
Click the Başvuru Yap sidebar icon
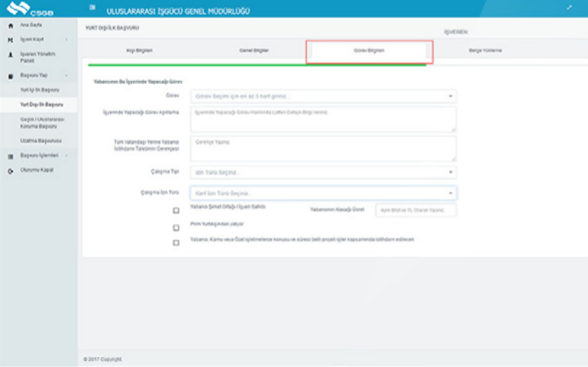[10, 76]
